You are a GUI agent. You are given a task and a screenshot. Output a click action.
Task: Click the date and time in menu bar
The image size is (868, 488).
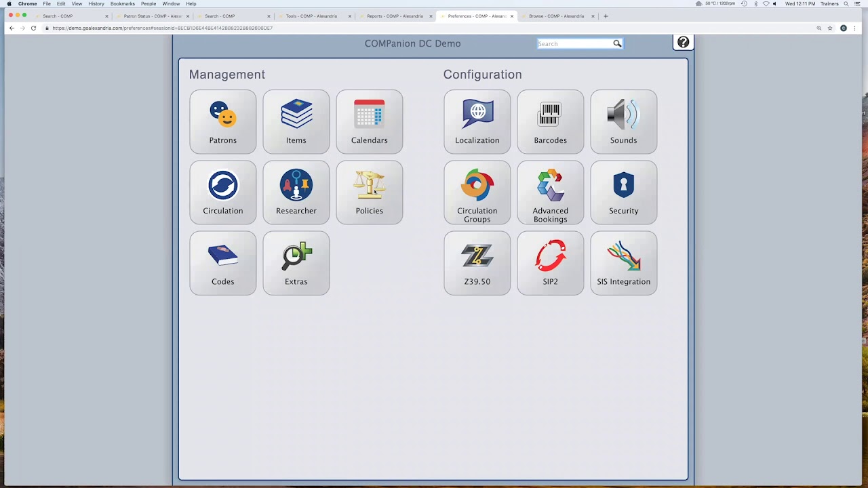point(800,3)
